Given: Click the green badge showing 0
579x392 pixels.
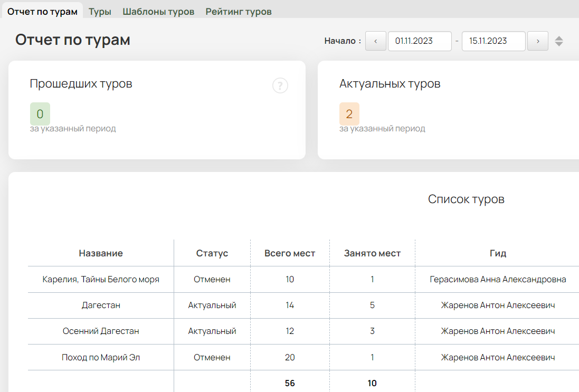Looking at the screenshot, I should 40,114.
